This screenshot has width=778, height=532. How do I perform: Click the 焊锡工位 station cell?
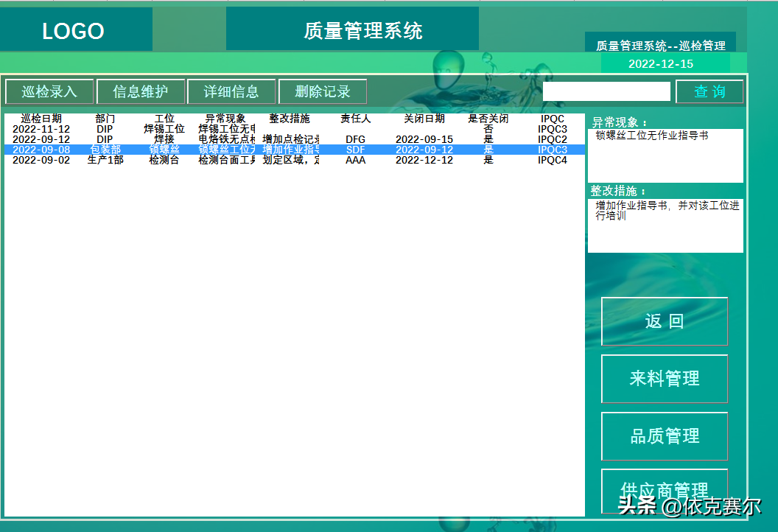click(164, 129)
